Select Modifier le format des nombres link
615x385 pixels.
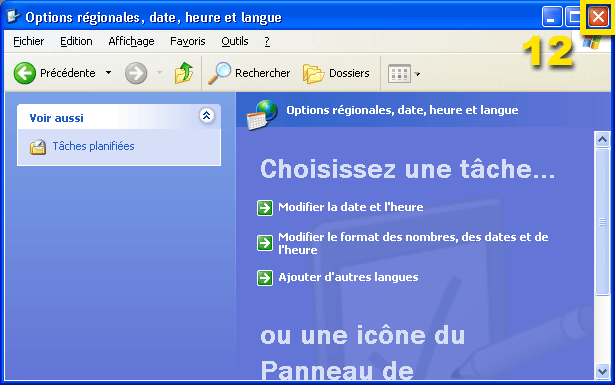pos(413,243)
